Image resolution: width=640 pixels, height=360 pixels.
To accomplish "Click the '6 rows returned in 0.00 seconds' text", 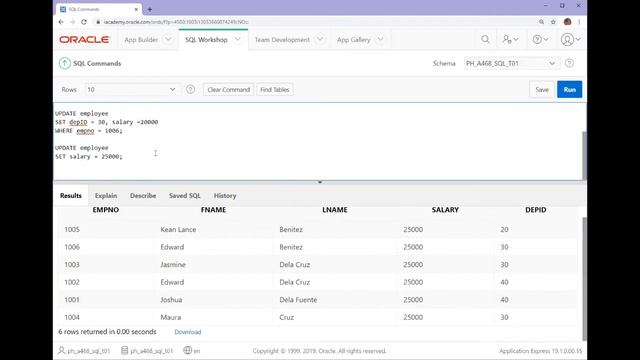I will (x=107, y=332).
